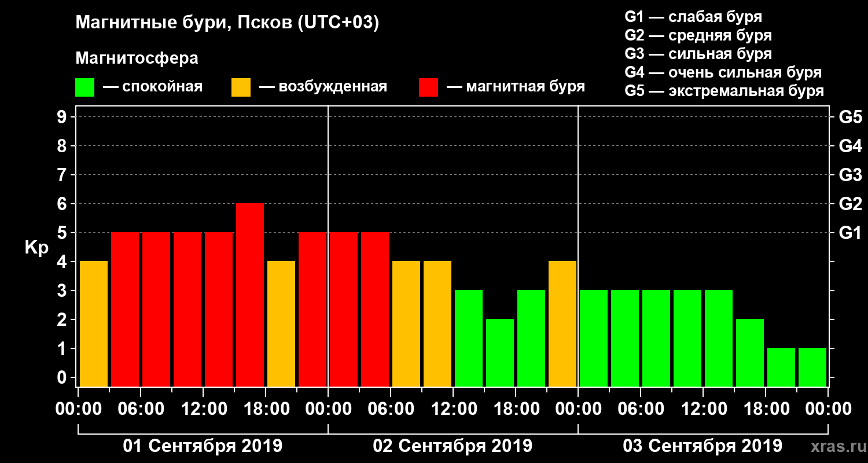Click the red 'магнитная буря' legend swatch
This screenshot has width=868, height=463.
tap(428, 87)
